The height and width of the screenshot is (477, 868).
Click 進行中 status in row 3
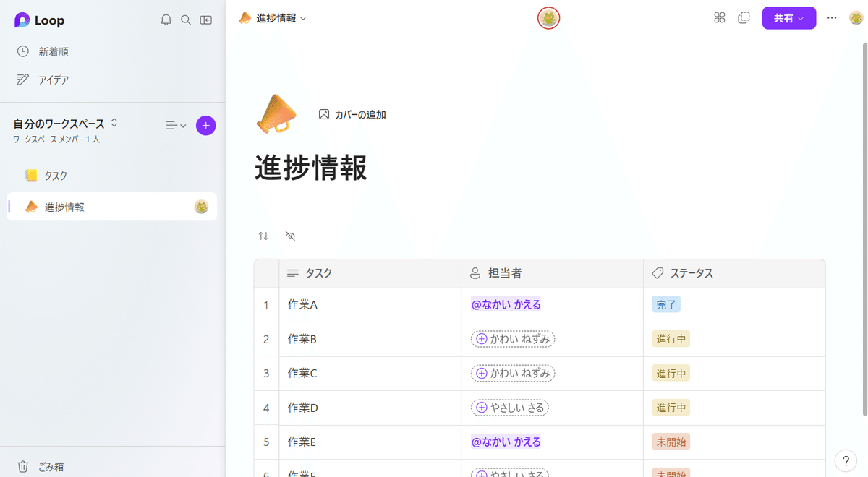click(x=671, y=373)
